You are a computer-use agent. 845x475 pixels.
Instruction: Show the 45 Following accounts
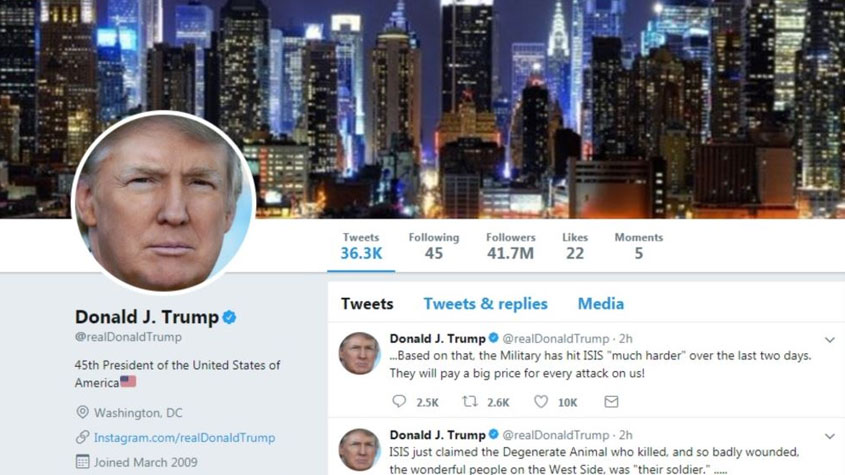point(434,246)
